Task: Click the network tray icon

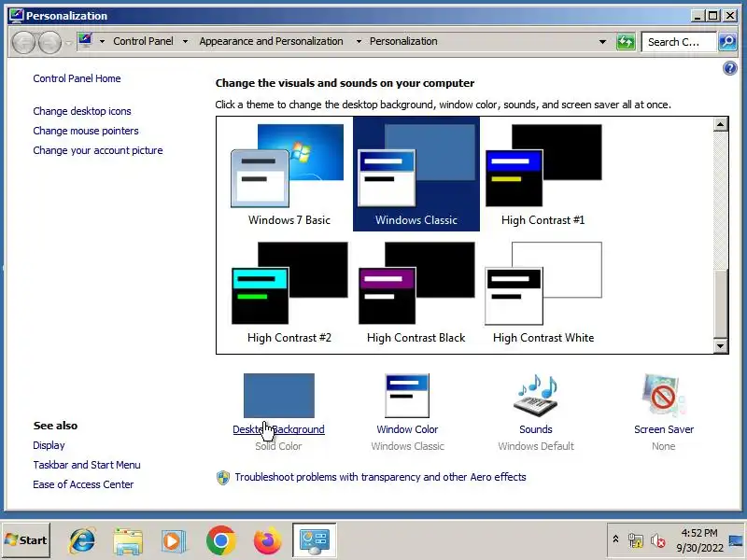Action: click(x=636, y=540)
